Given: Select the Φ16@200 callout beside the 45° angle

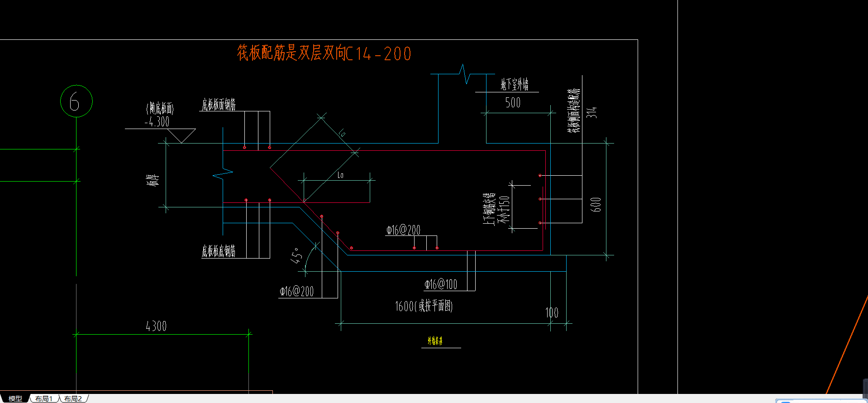Looking at the screenshot, I should click(x=297, y=292).
